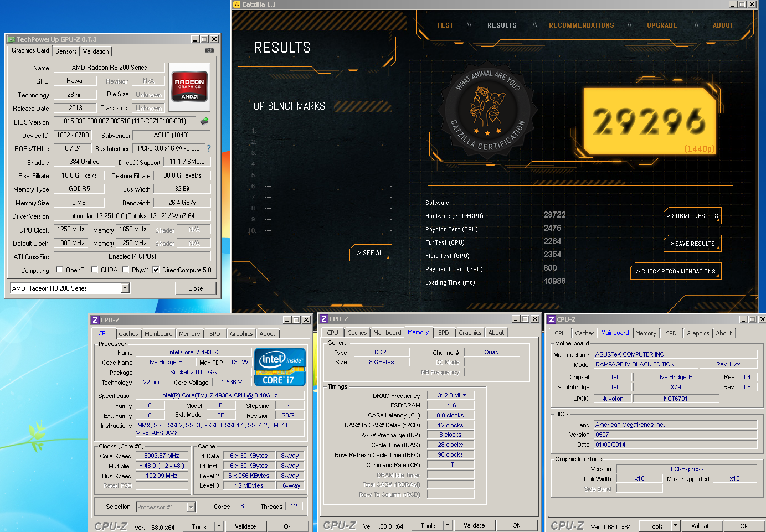
Task: Open the ABOUT section in Catzilla
Action: [x=723, y=25]
